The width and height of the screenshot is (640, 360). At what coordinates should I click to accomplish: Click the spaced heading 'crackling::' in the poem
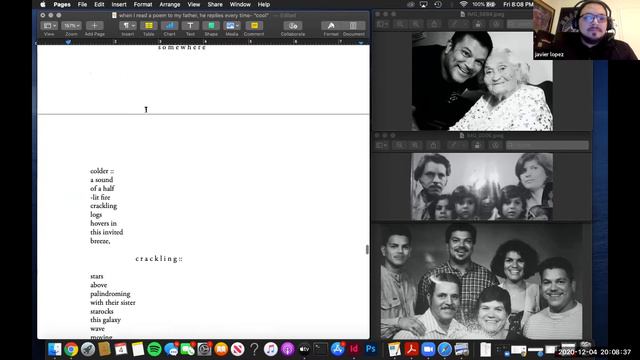[x=159, y=259]
